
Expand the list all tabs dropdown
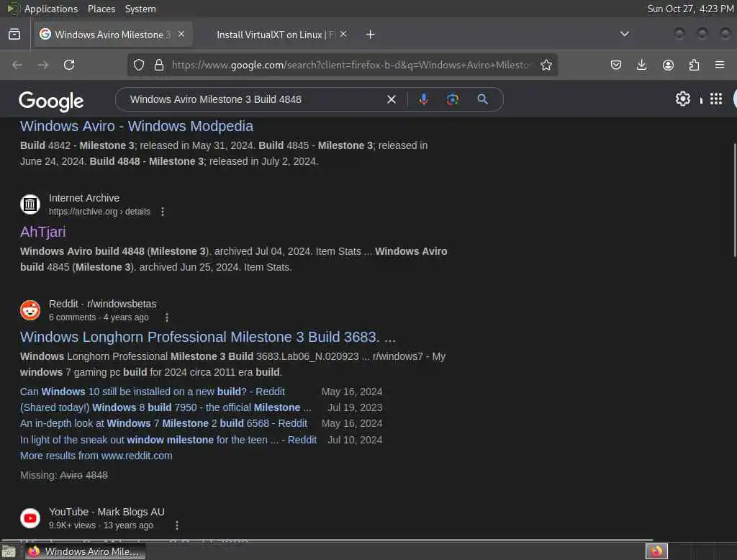[x=624, y=34]
